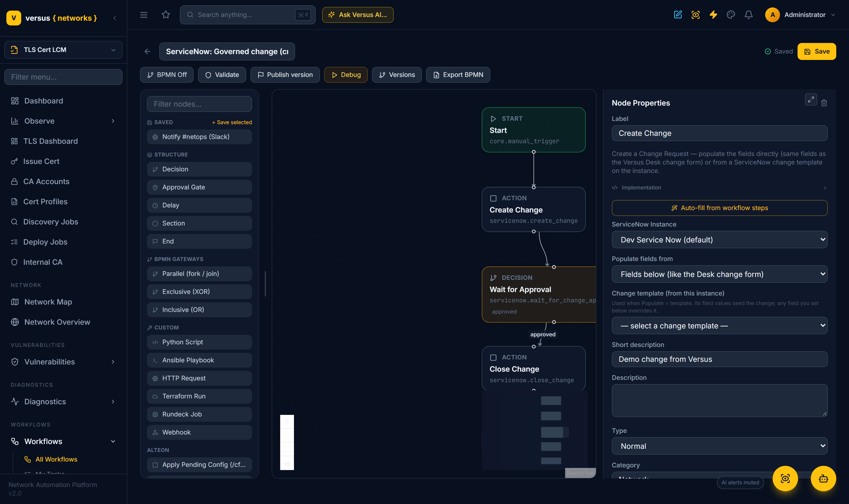This screenshot has width=849, height=504.
Task: Collapse sidebar with chevron near logo
Action: click(115, 18)
